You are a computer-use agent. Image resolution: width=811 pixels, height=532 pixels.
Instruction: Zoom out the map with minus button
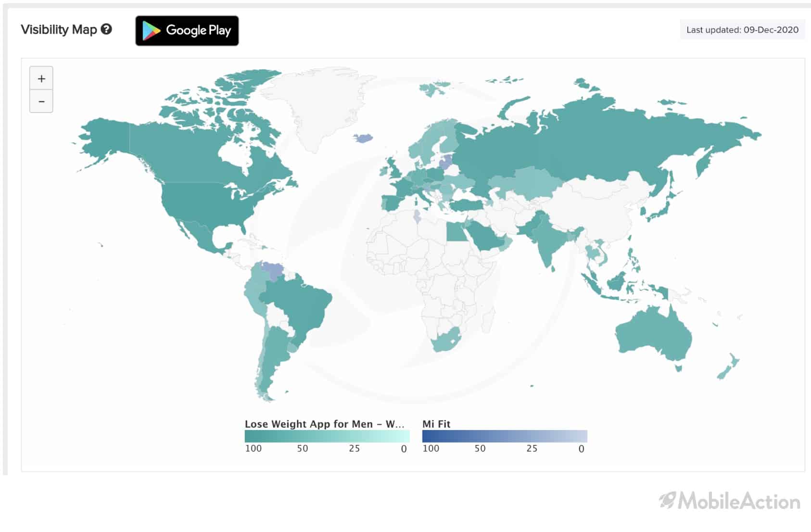pyautogui.click(x=41, y=101)
